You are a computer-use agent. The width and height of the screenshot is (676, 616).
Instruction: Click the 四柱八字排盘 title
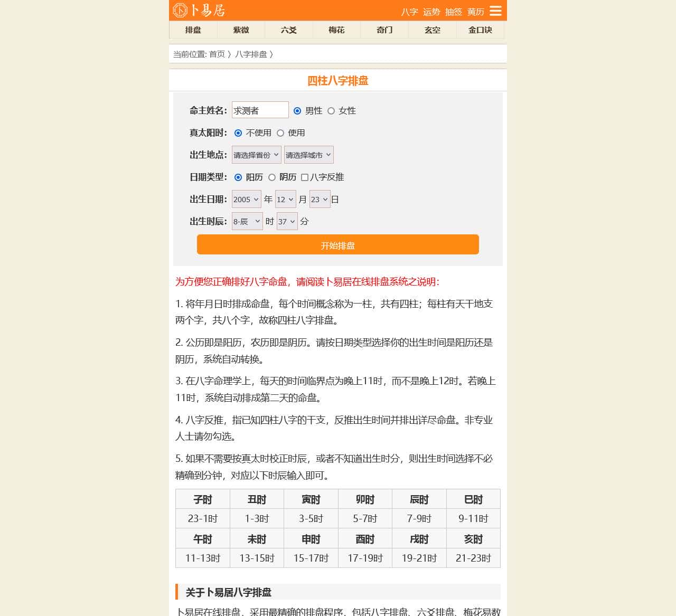[x=338, y=81]
